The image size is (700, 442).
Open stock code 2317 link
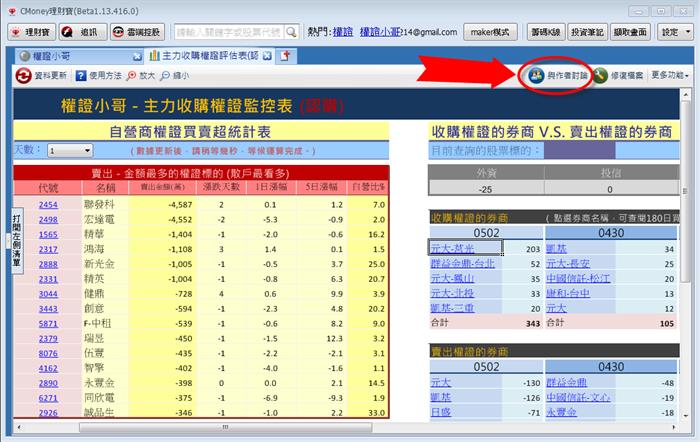click(x=48, y=249)
